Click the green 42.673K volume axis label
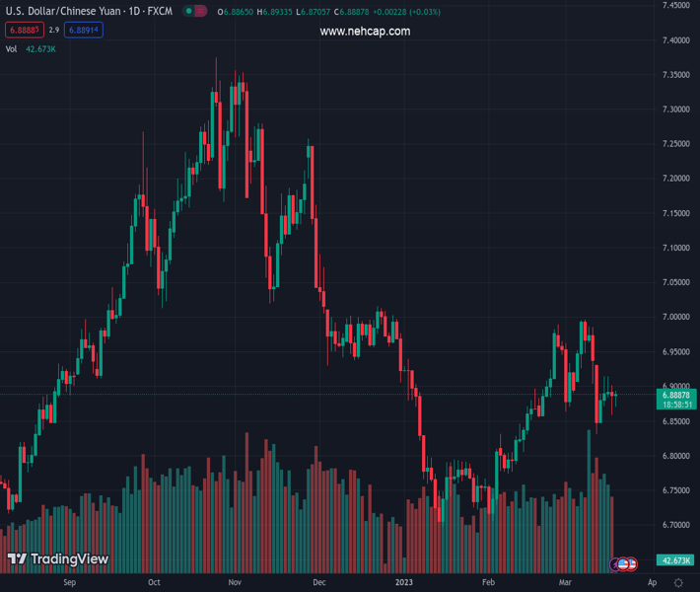 (675, 560)
